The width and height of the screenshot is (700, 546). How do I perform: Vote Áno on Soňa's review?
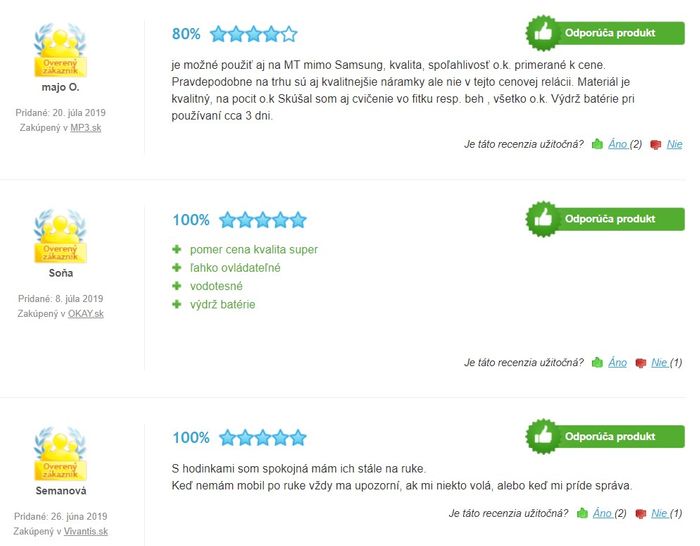[617, 363]
